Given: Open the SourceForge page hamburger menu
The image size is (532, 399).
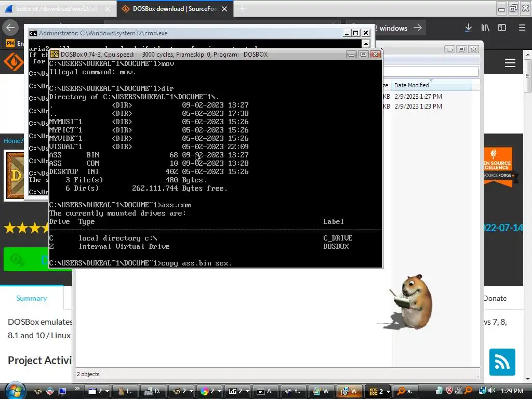Looking at the screenshot, I should point(510,63).
